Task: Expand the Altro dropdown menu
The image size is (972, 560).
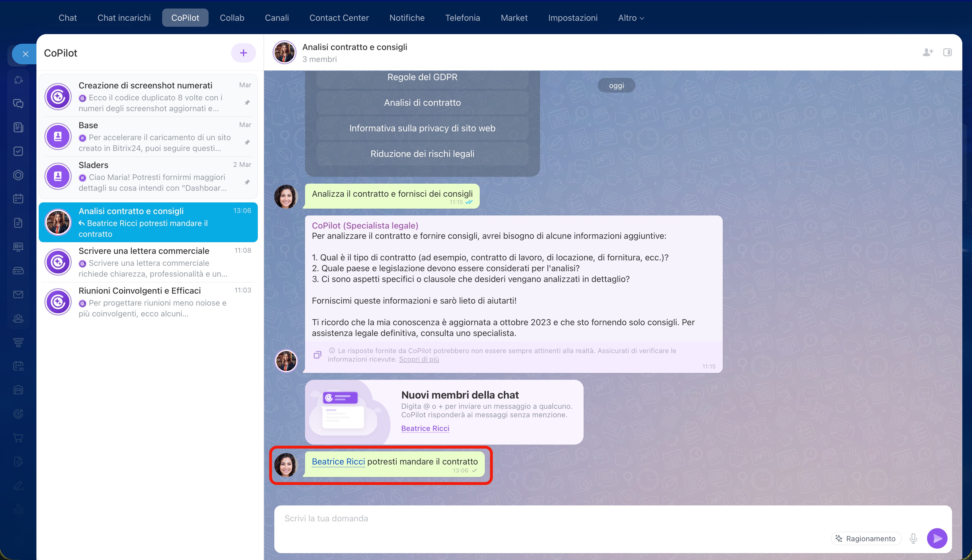Action: pyautogui.click(x=631, y=18)
